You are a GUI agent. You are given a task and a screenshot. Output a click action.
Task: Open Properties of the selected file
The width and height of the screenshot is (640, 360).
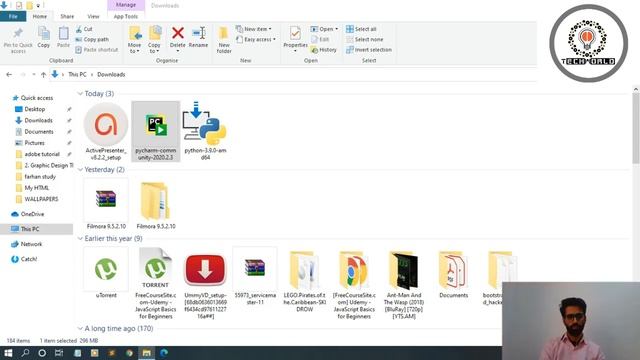tap(295, 39)
